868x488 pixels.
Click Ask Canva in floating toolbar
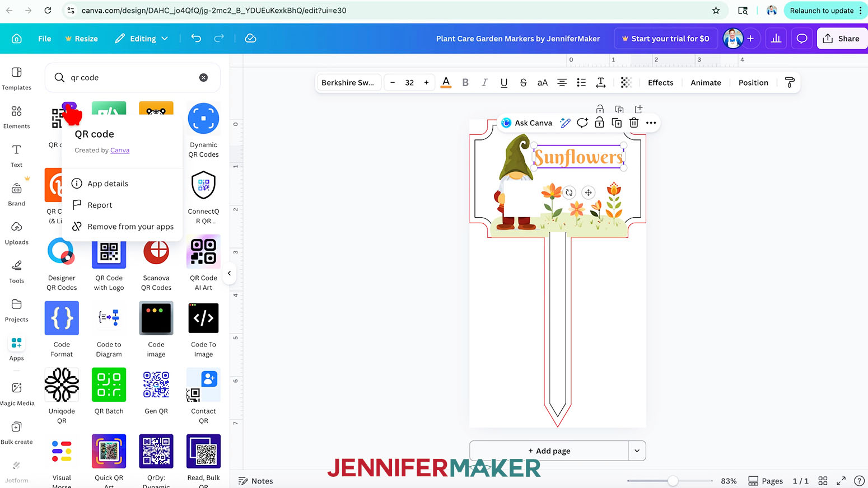point(526,123)
